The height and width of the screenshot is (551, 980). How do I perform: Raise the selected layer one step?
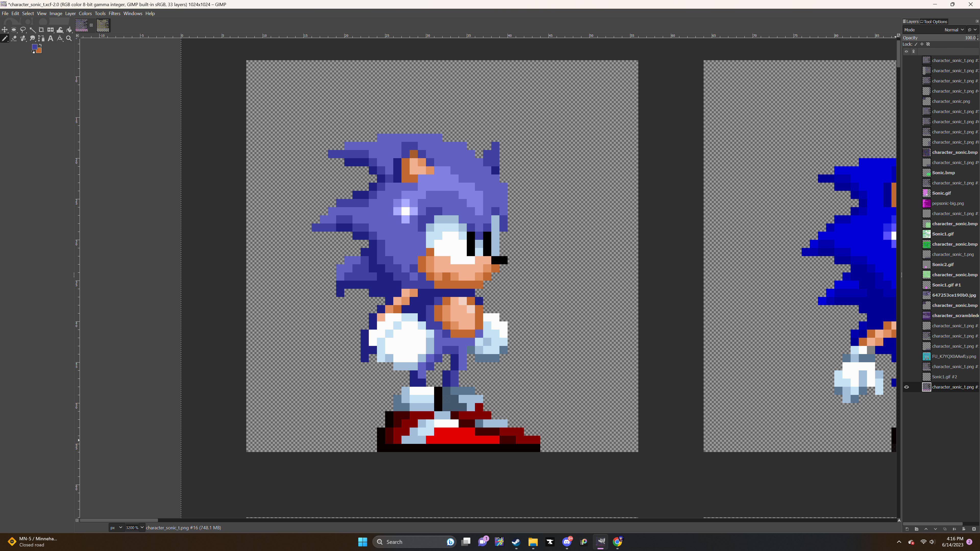click(x=926, y=529)
